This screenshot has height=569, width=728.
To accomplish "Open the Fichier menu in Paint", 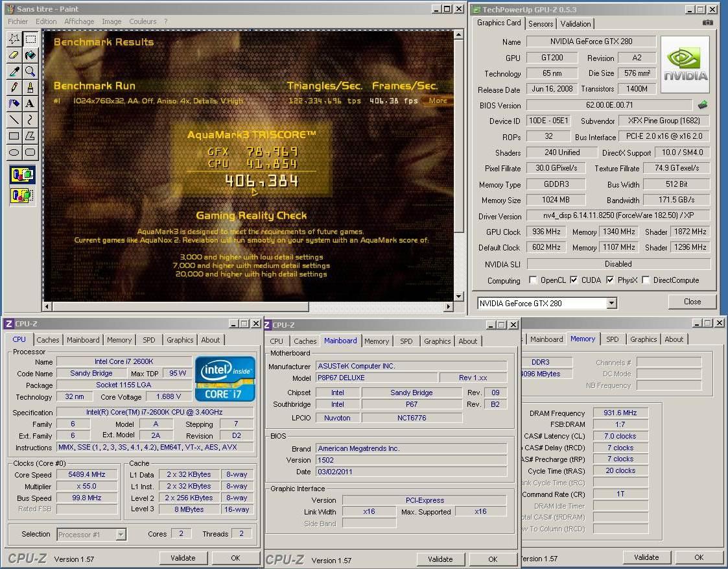I will (18, 21).
